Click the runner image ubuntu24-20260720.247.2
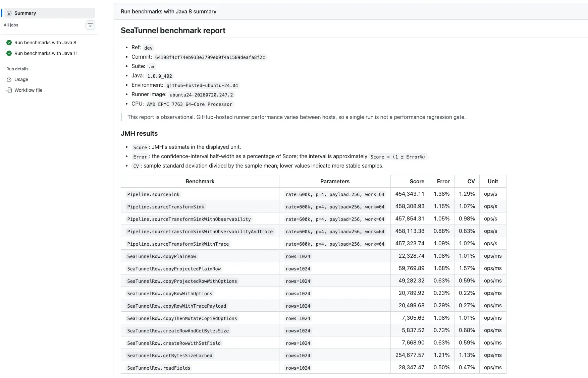Screen dimensions: 588x378 click(201, 95)
